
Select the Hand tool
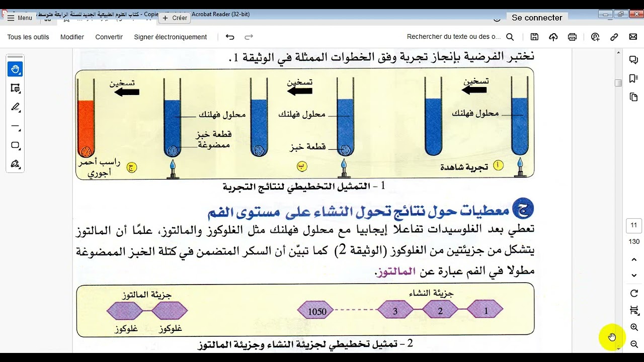(15, 69)
